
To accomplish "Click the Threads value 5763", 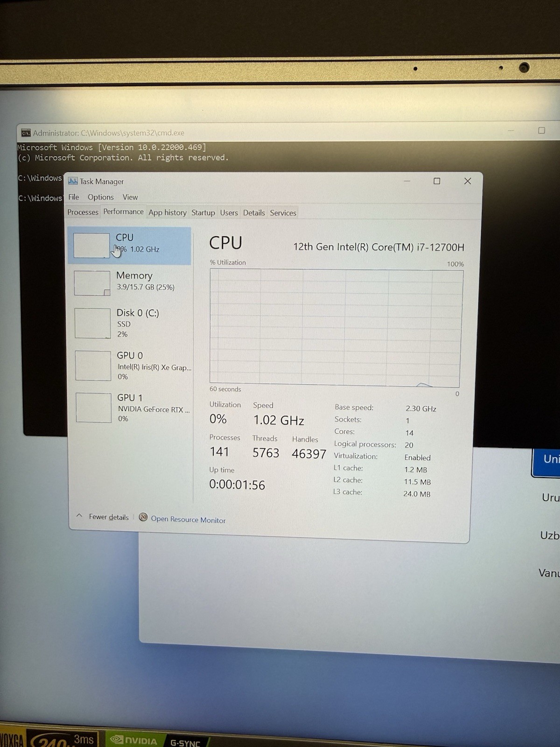I will pyautogui.click(x=266, y=452).
